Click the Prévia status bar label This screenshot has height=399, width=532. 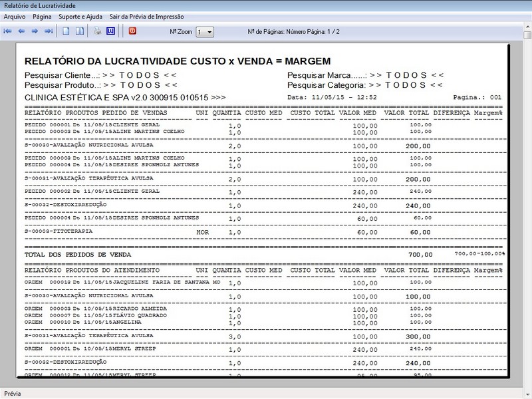pos(13,394)
